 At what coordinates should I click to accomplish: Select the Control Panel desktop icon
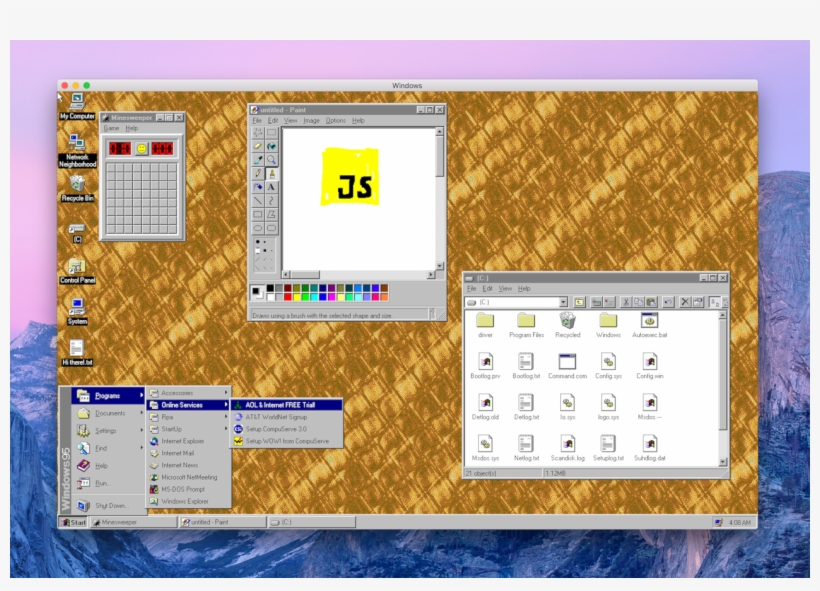77,271
